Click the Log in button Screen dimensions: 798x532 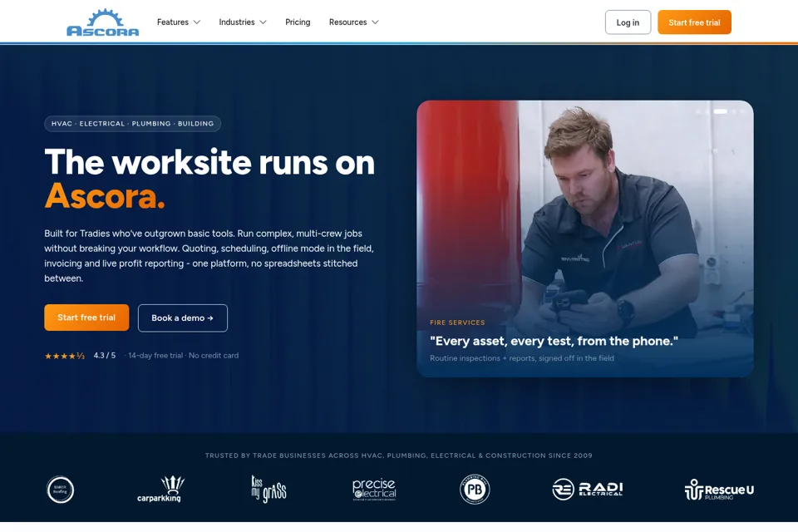pyautogui.click(x=628, y=22)
